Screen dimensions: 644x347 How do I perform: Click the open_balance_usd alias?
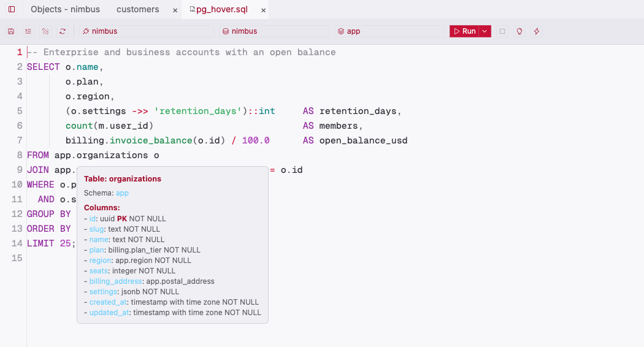pos(364,140)
